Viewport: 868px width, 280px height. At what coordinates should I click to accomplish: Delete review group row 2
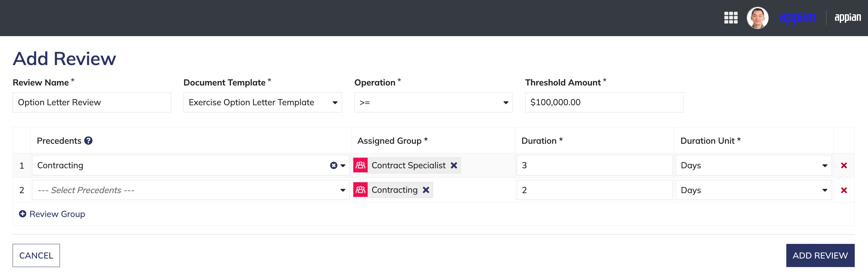(x=844, y=190)
